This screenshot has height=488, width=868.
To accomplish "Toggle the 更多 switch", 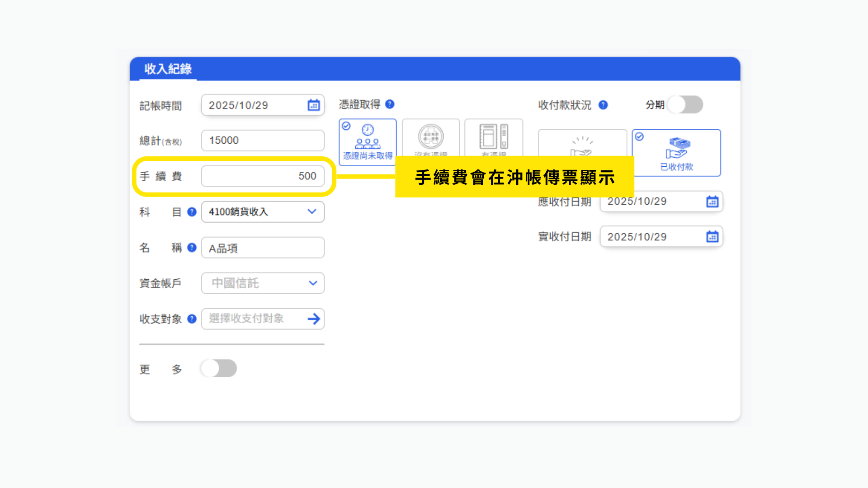I will [x=219, y=368].
